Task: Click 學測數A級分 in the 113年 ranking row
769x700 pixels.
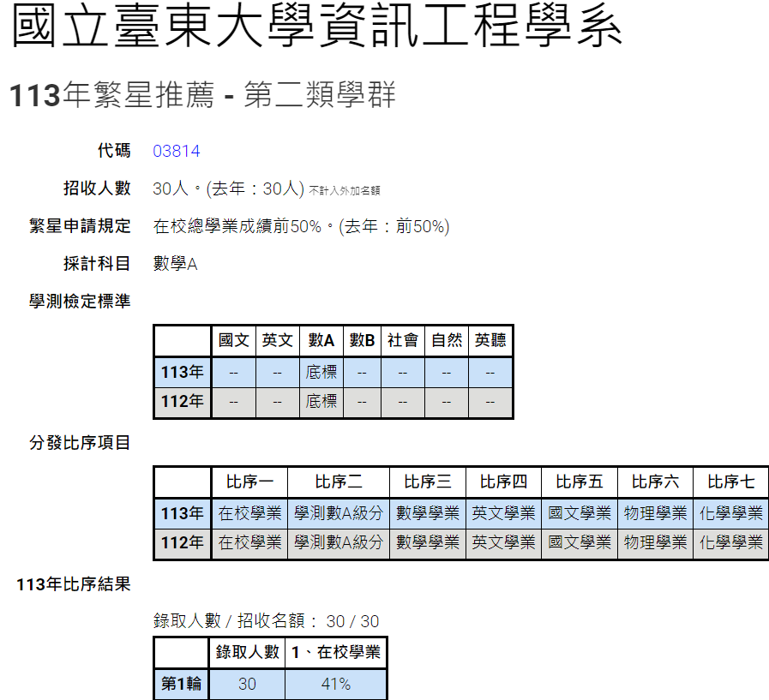Action: point(339,513)
